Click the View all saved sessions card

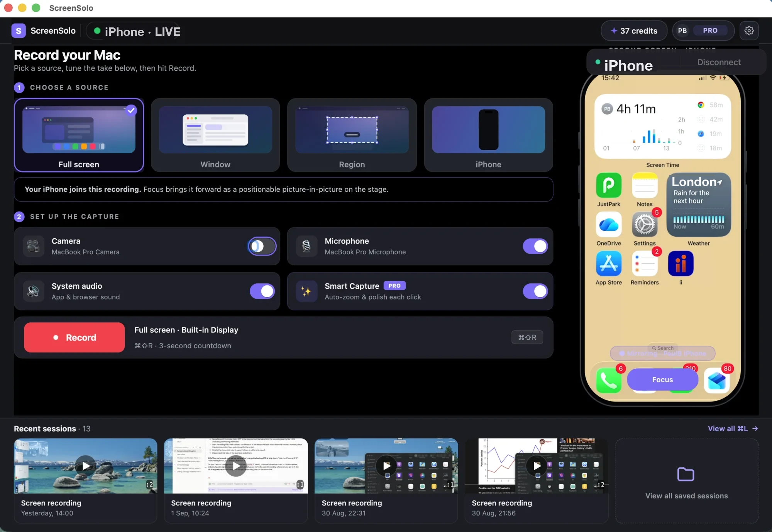687,481
